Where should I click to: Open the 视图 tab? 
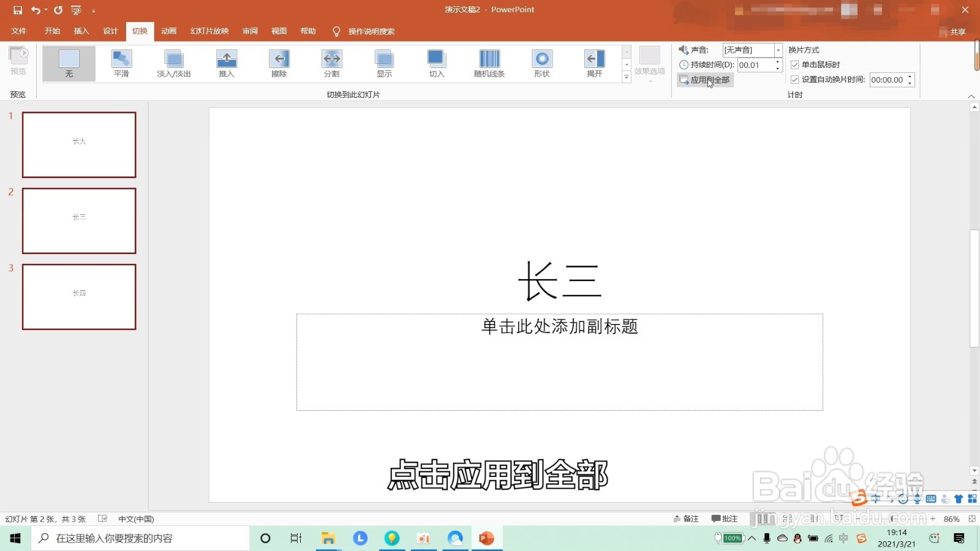pyautogui.click(x=279, y=31)
